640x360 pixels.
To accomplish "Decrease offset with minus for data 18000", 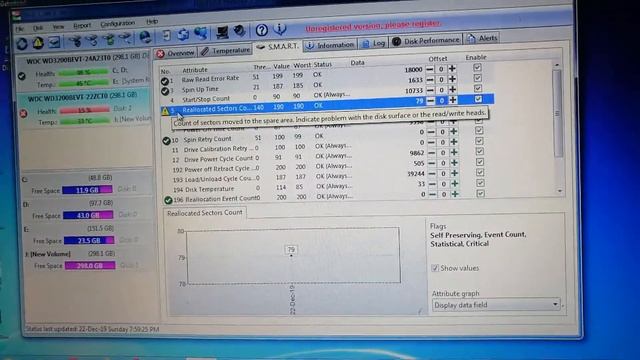I will click(x=429, y=69).
